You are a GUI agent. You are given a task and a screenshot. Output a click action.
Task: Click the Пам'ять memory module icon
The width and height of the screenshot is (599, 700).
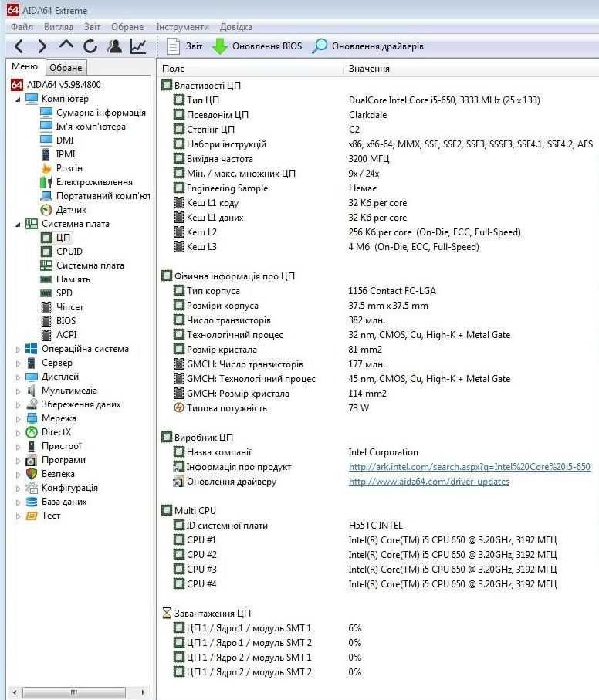point(46,279)
